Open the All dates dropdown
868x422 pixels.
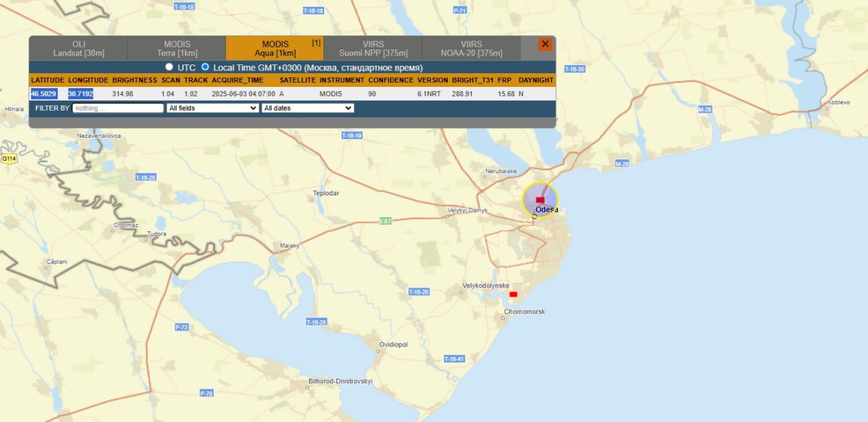(x=308, y=108)
